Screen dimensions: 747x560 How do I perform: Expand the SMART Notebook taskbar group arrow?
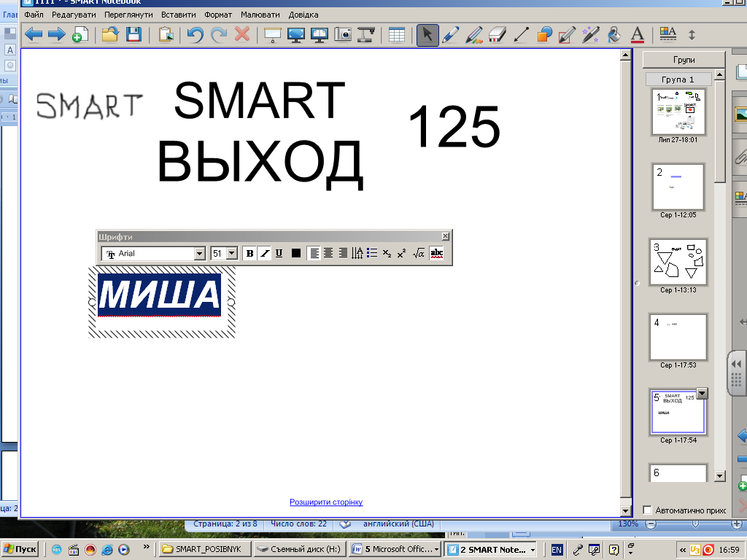click(x=533, y=550)
